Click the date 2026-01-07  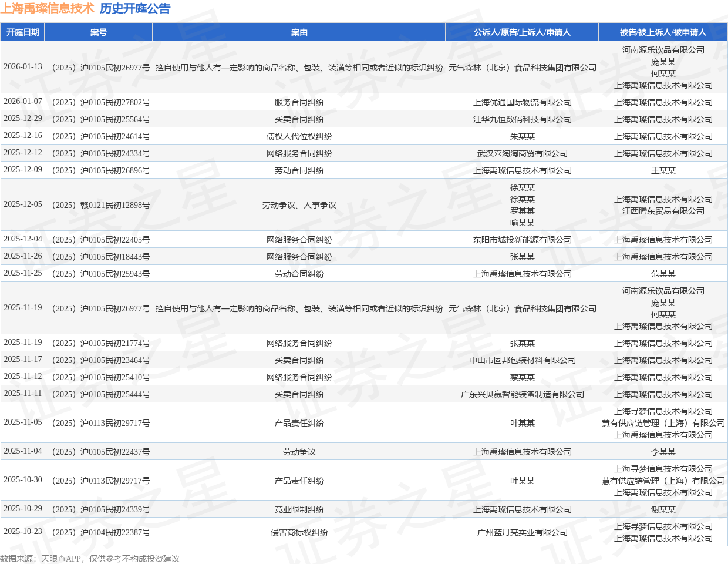click(x=23, y=102)
